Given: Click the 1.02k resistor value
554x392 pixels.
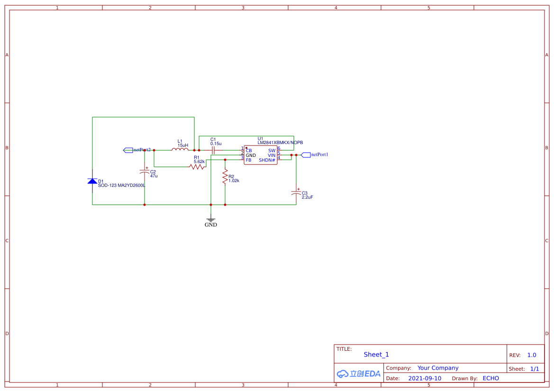Looking at the screenshot, I should tap(234, 181).
